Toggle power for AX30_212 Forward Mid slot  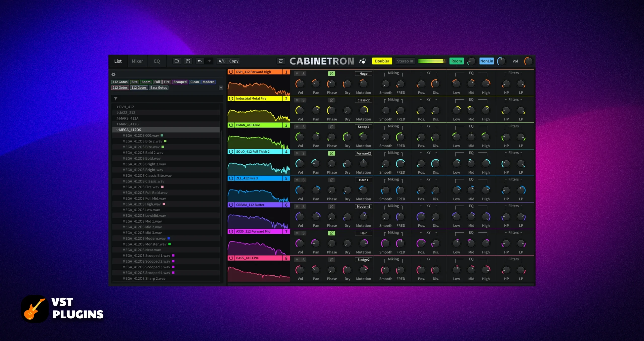(x=231, y=231)
